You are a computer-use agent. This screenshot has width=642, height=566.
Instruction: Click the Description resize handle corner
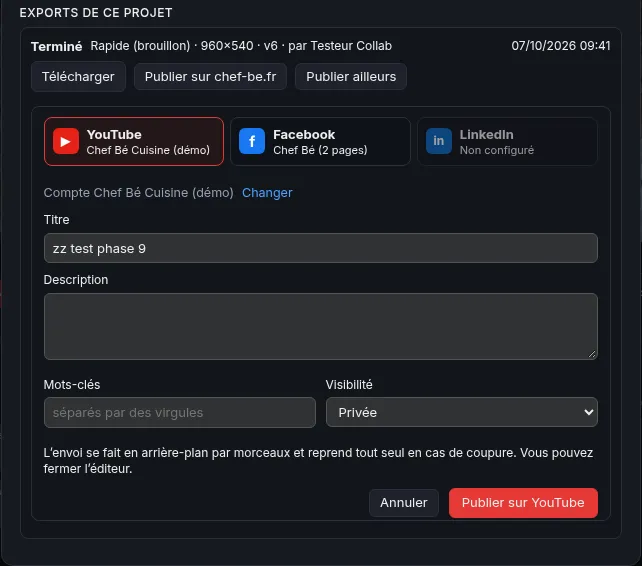click(592, 354)
